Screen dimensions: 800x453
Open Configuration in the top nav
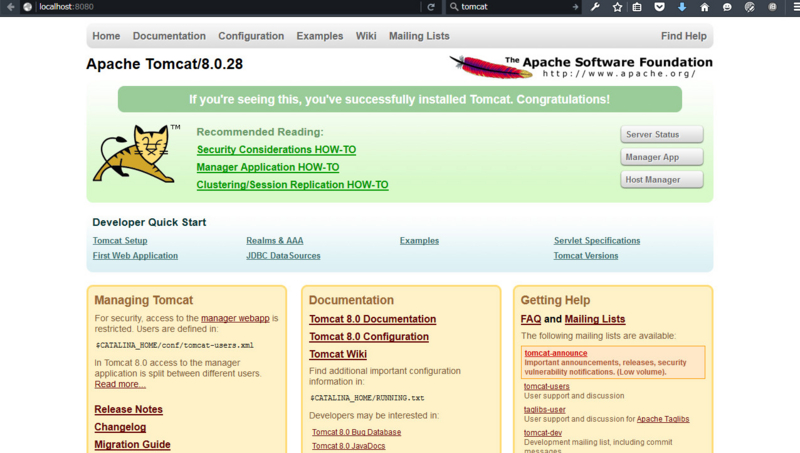coord(251,36)
